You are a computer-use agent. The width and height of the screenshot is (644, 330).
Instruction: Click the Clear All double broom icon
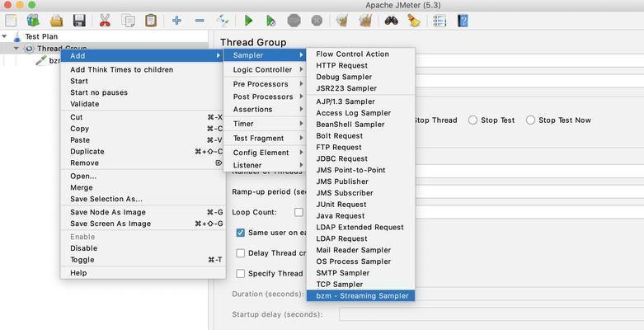click(365, 20)
